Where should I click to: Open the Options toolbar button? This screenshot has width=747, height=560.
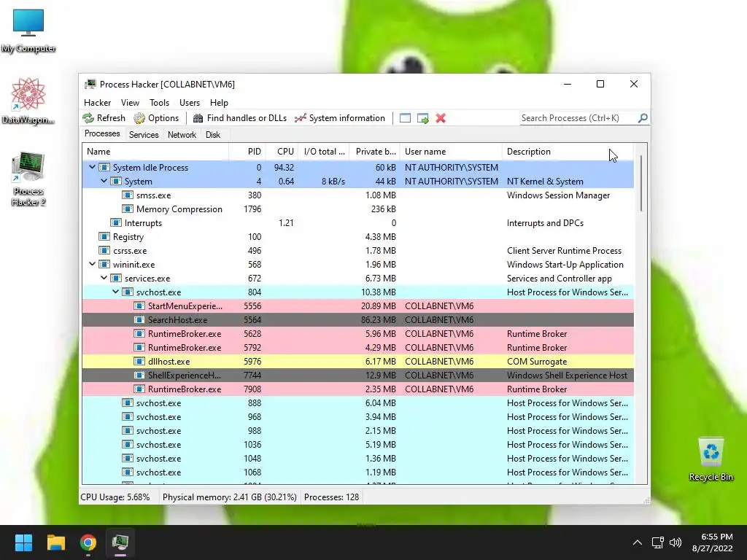pyautogui.click(x=156, y=118)
